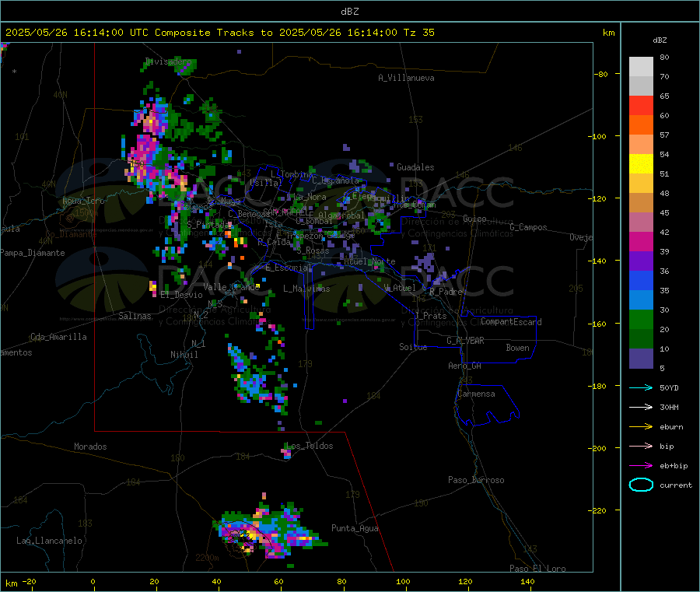This screenshot has width=700, height=592.
Task: Click the Divisadero map label
Action: (168, 61)
